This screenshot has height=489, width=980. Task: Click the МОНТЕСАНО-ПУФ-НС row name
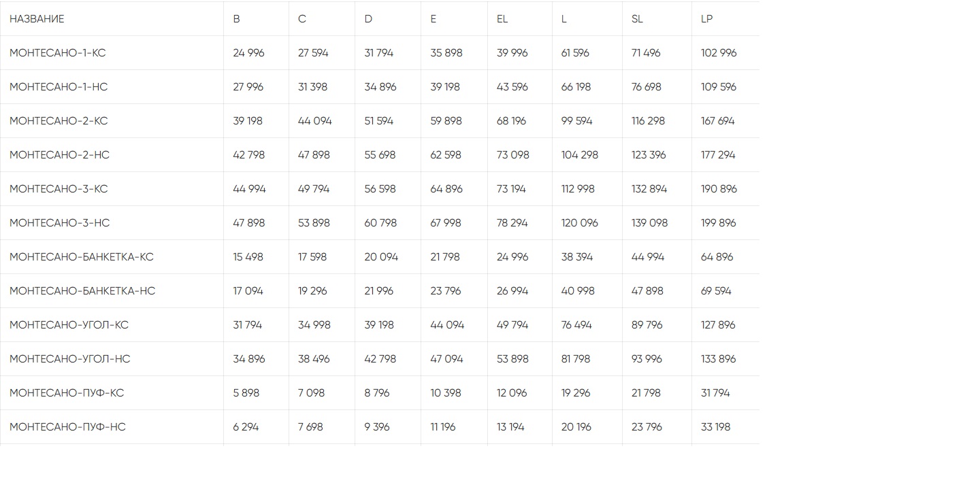[67, 427]
